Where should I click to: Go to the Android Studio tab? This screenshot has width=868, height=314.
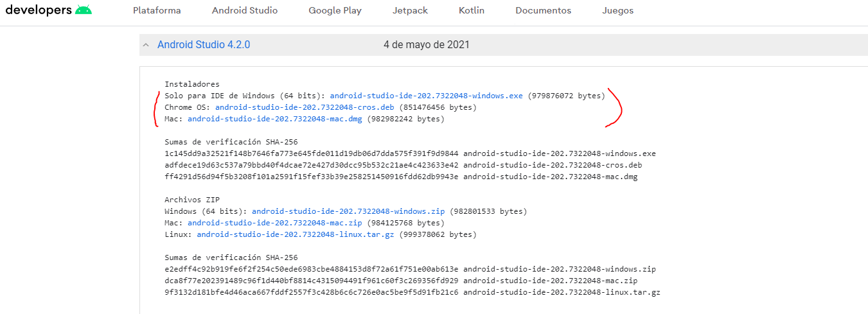pos(245,10)
